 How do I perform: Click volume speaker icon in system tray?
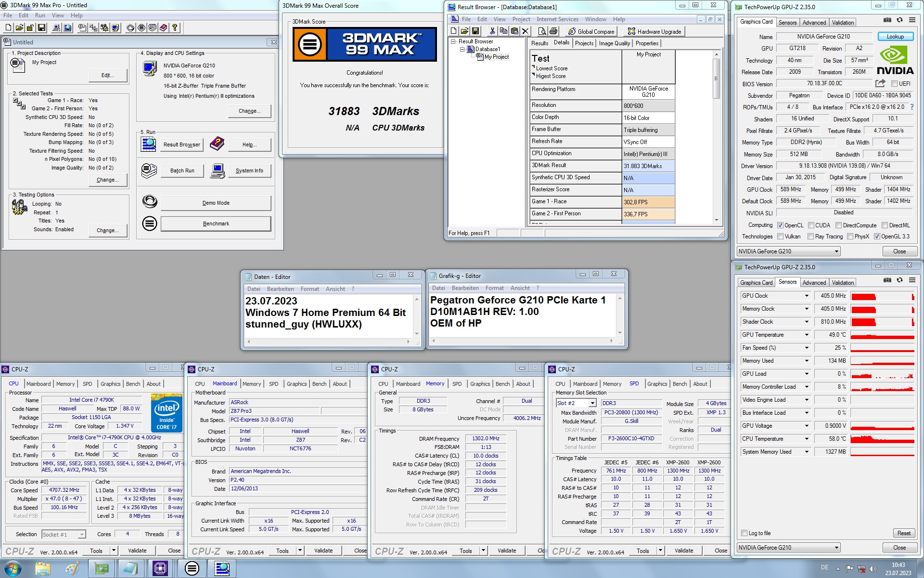pyautogui.click(x=873, y=569)
